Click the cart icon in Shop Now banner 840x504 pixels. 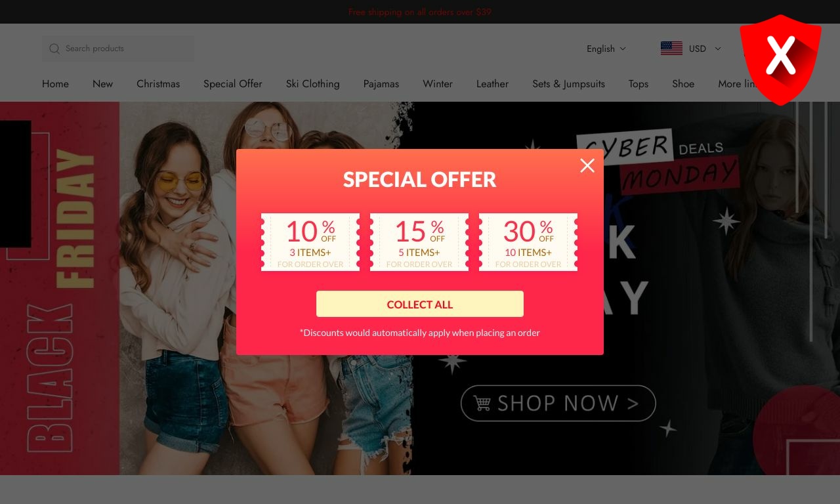click(482, 403)
